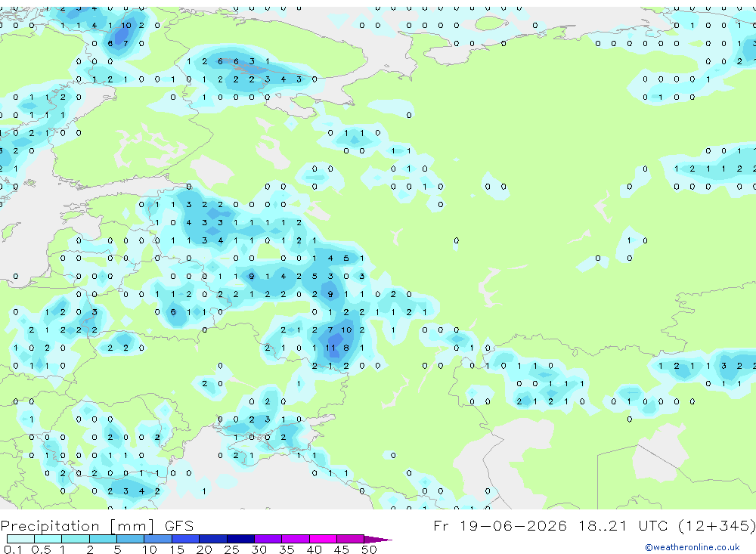Pick the 35–40 mm purple legend swatch
756x554 pixels.
tap(295, 539)
